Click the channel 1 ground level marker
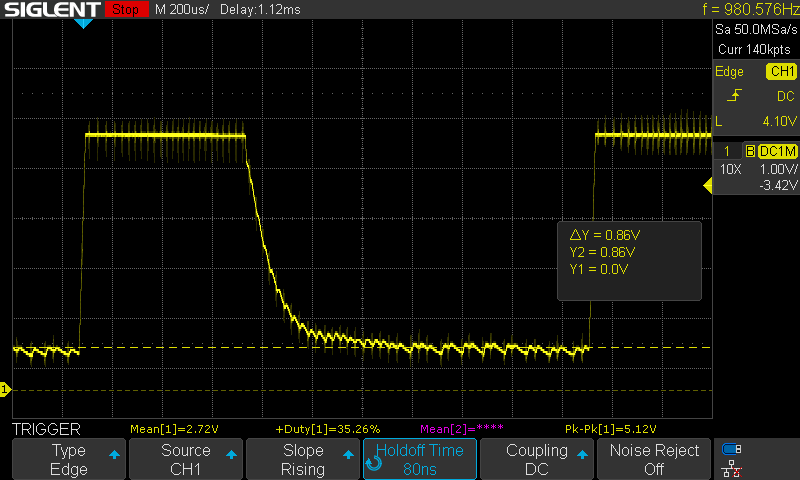Image resolution: width=800 pixels, height=480 pixels. 4,388
